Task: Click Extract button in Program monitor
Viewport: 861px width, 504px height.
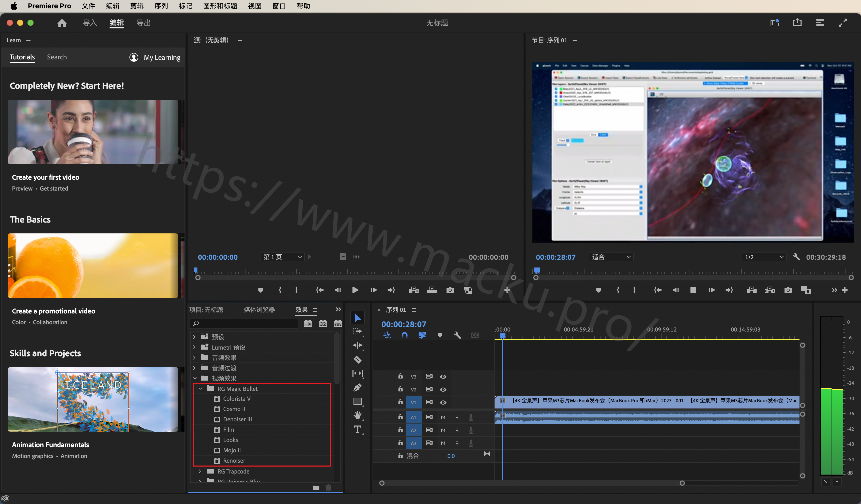Action: click(x=770, y=290)
